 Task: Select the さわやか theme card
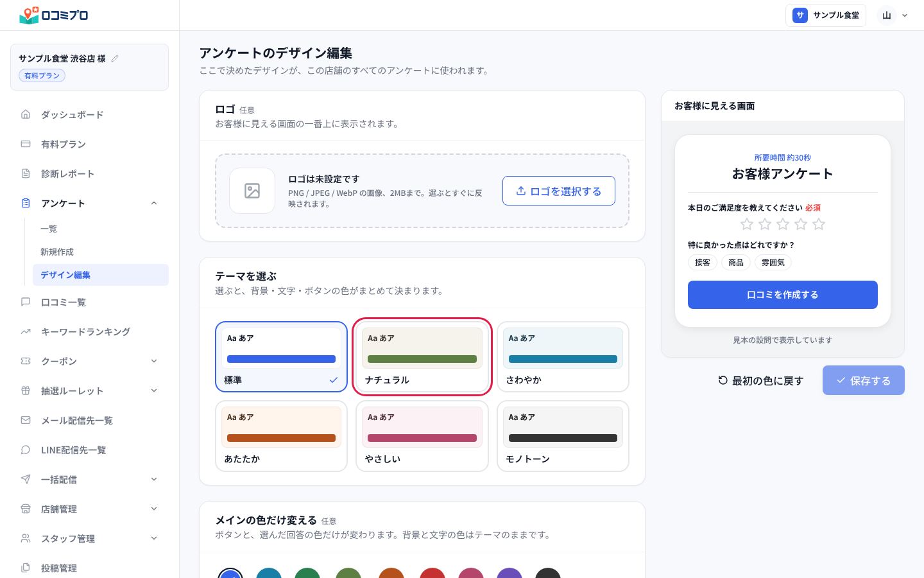pos(563,356)
